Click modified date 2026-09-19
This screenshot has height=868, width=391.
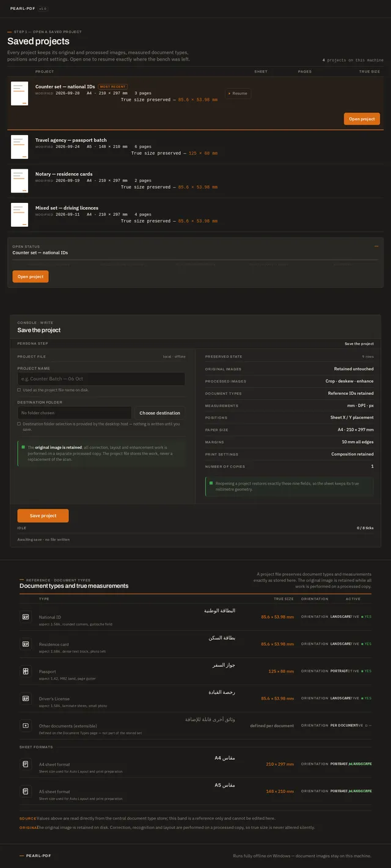tap(67, 181)
